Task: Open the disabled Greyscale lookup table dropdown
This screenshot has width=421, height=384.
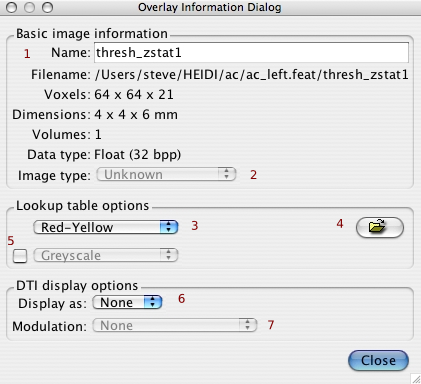Action: point(106,255)
